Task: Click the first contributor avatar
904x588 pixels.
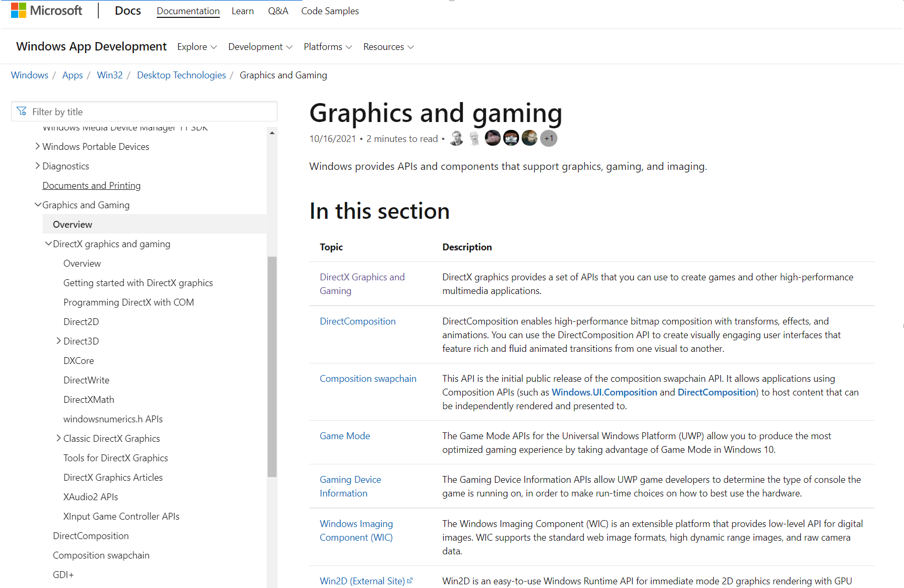Action: coord(456,138)
